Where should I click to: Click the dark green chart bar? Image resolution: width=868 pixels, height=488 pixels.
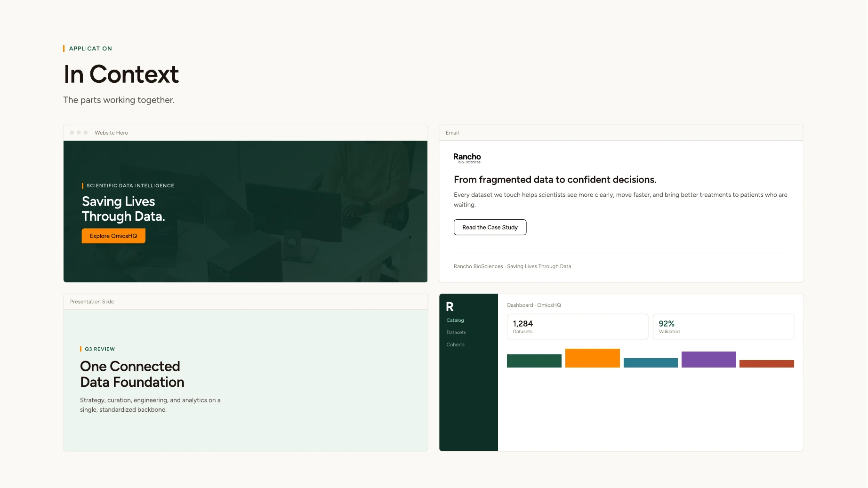pyautogui.click(x=534, y=361)
